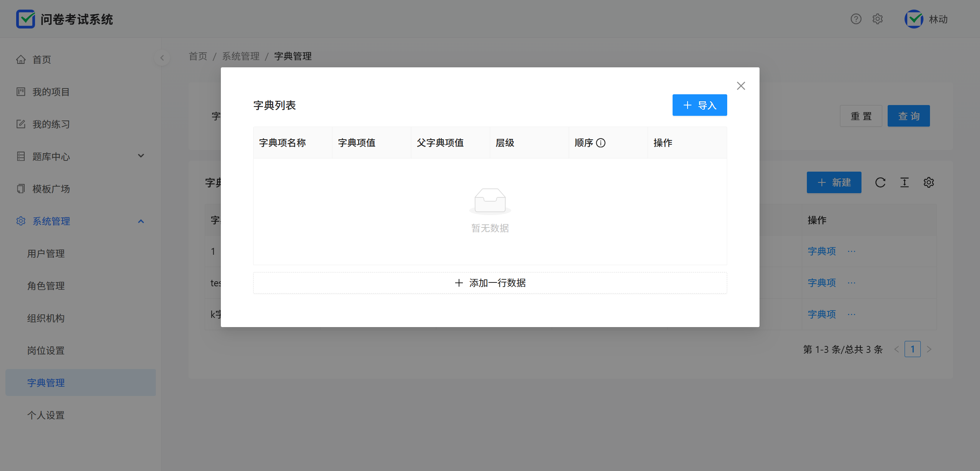
Task: Click the 导入 button
Action: tap(700, 105)
